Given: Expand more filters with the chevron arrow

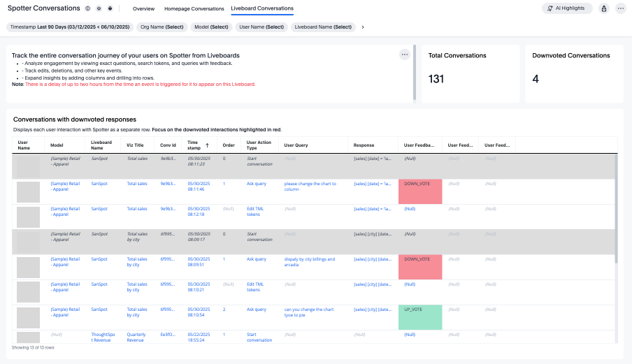Looking at the screenshot, I should [x=362, y=27].
